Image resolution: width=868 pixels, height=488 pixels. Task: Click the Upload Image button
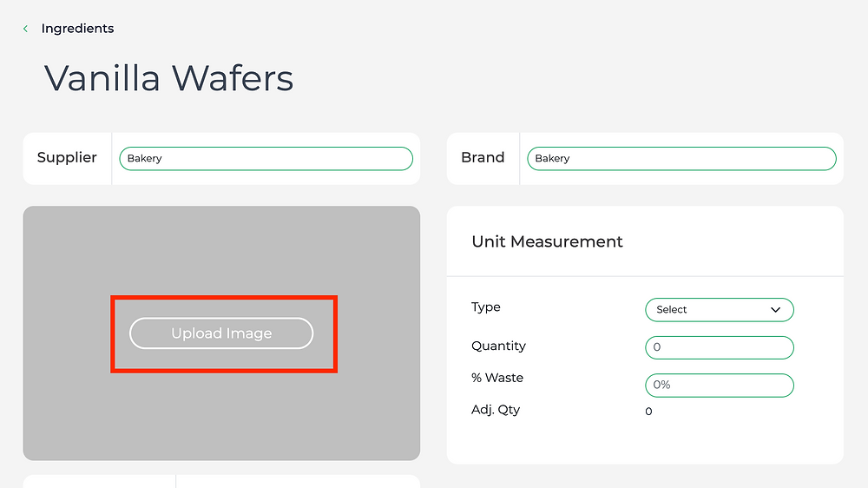pyautogui.click(x=221, y=333)
